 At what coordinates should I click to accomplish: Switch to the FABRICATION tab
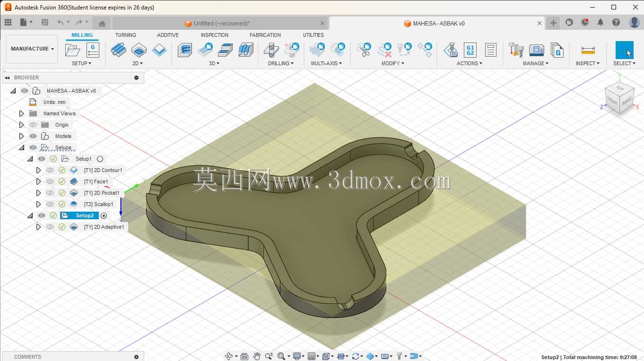coord(265,35)
